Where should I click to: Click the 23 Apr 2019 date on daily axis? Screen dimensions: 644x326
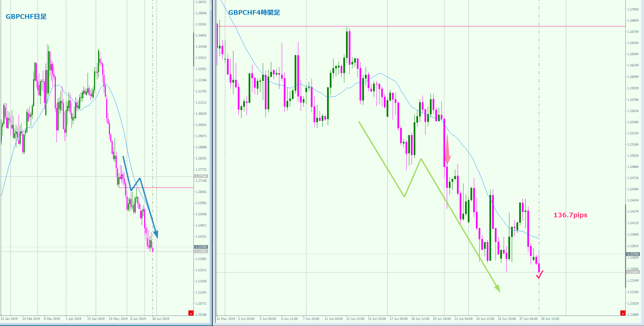coord(96,319)
